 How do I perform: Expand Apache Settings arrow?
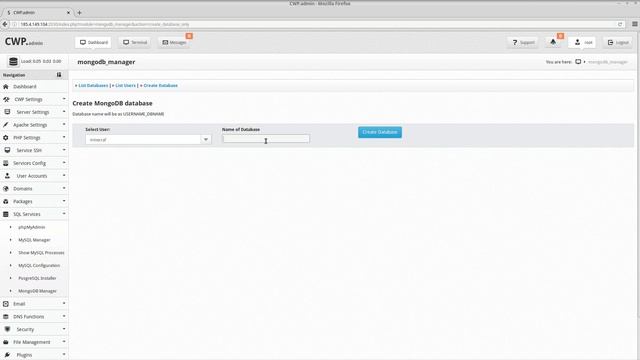pyautogui.click(x=64, y=124)
